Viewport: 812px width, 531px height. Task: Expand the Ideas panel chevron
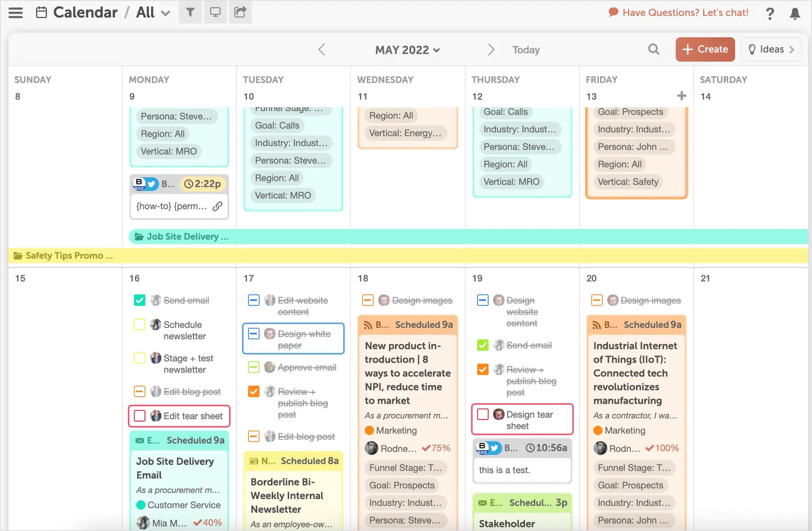point(794,50)
